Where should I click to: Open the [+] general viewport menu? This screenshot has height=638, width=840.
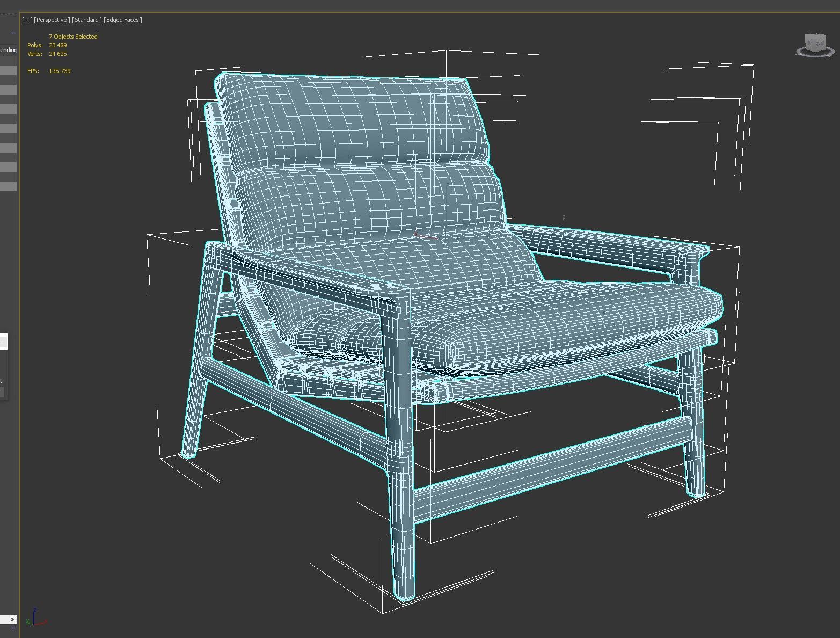[27, 20]
